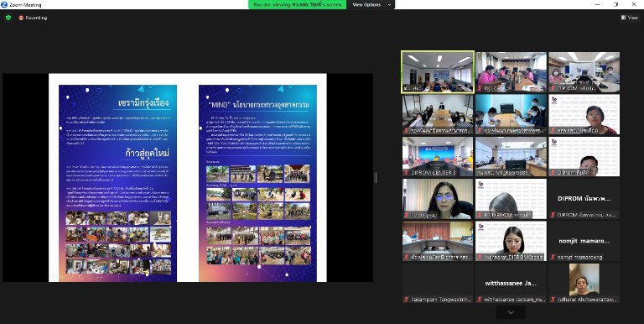Select the woman with glasses video tile

tap(438, 199)
